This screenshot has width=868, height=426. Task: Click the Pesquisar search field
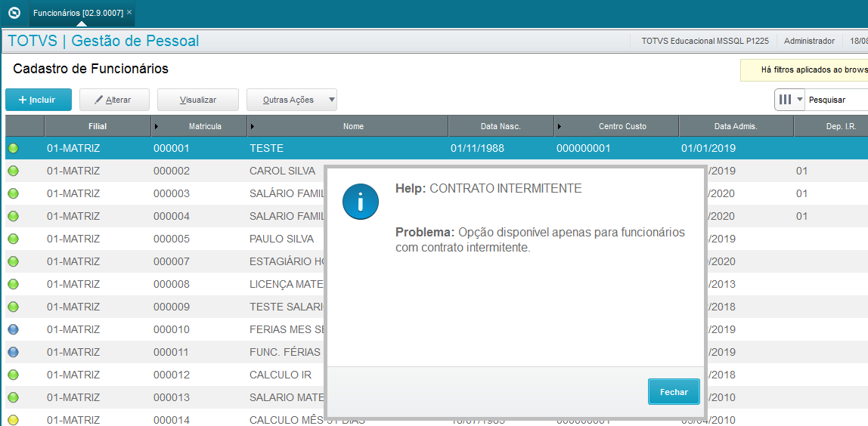click(x=836, y=100)
